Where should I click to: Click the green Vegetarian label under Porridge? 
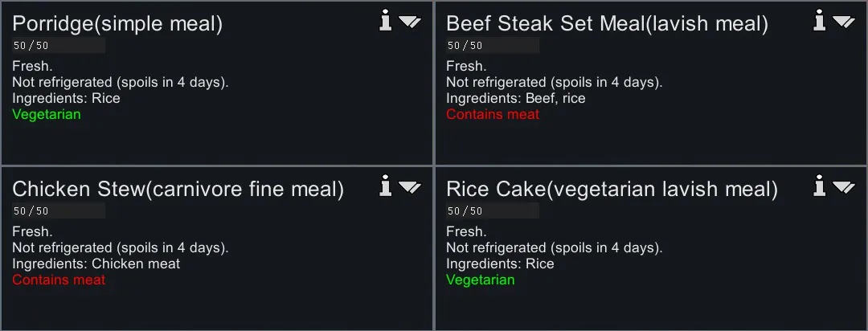pyautogui.click(x=47, y=114)
